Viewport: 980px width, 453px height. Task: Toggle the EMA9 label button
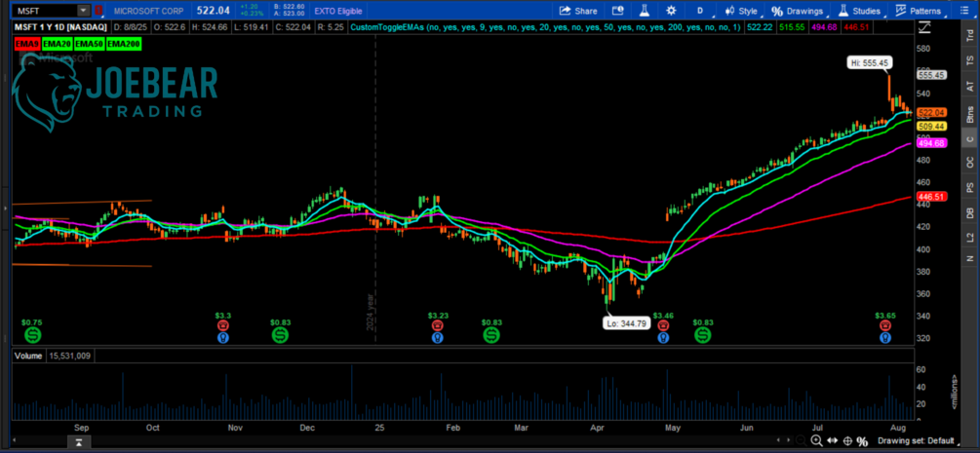tap(25, 44)
